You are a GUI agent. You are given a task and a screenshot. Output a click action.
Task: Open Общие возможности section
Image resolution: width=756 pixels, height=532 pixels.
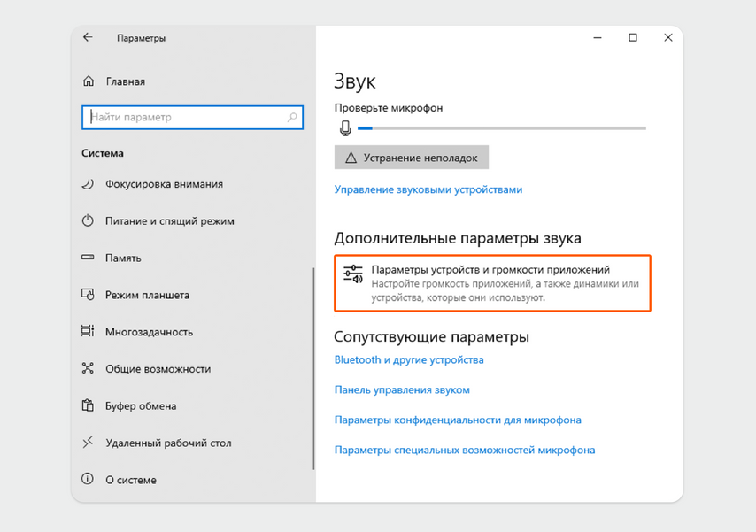(158, 369)
